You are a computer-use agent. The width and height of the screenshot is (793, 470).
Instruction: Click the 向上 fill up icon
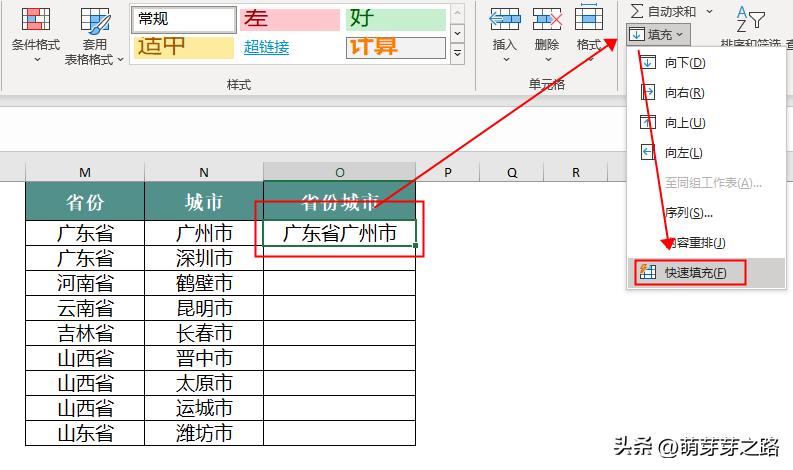pos(647,122)
